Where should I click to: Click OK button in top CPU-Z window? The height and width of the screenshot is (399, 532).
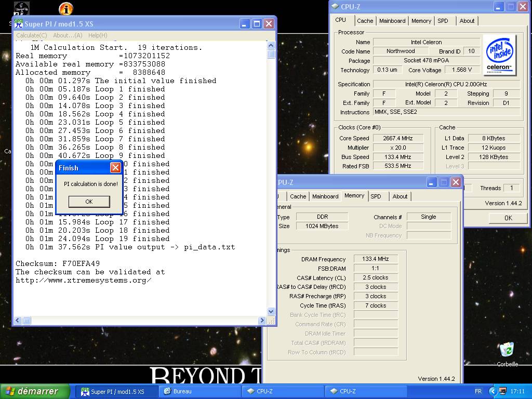(x=508, y=218)
